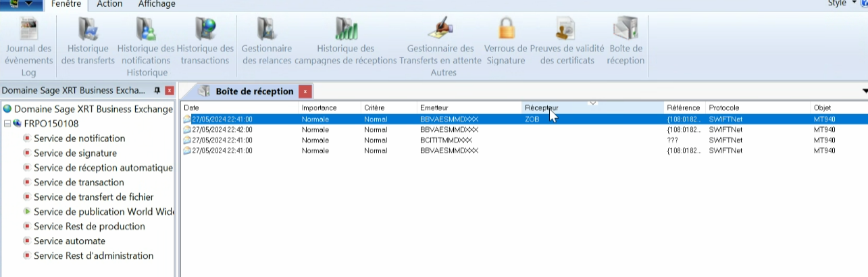This screenshot has width=868, height=277.
Task: Select Service de signature in tree
Action: (75, 153)
